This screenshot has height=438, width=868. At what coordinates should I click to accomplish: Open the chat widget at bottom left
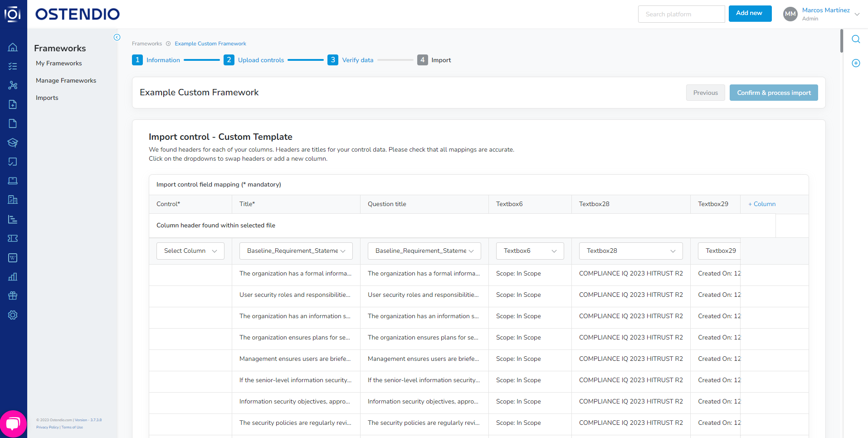pyautogui.click(x=13, y=423)
